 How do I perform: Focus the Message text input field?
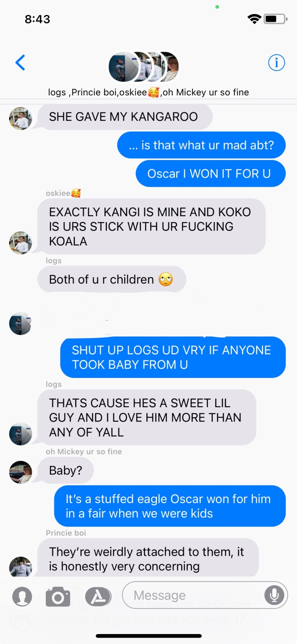coord(205,595)
